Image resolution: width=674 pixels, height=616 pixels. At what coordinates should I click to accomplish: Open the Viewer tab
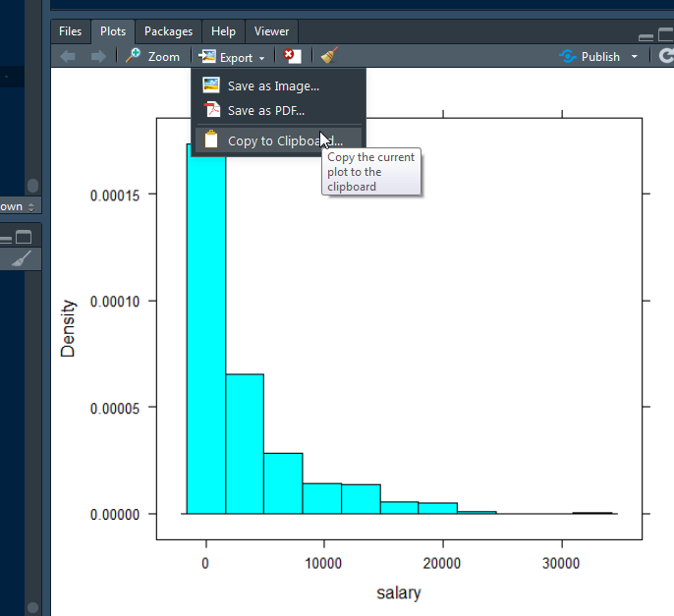(x=271, y=31)
